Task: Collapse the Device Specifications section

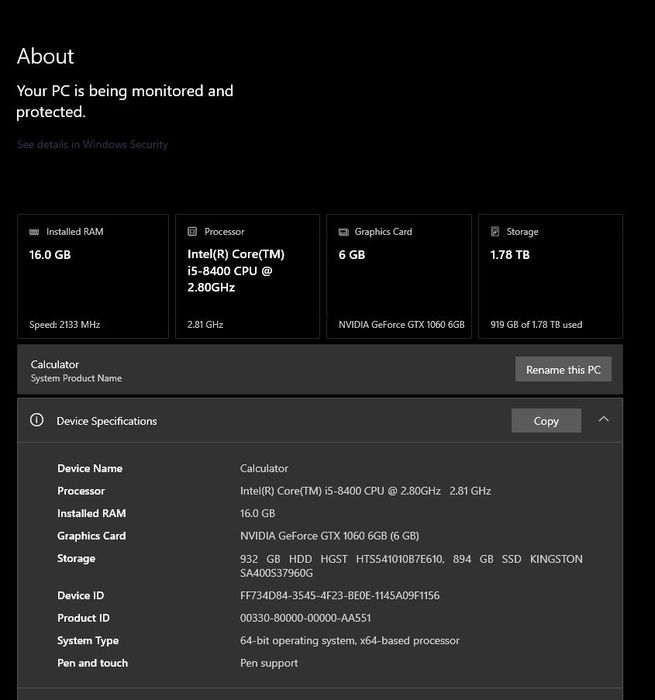Action: click(604, 419)
